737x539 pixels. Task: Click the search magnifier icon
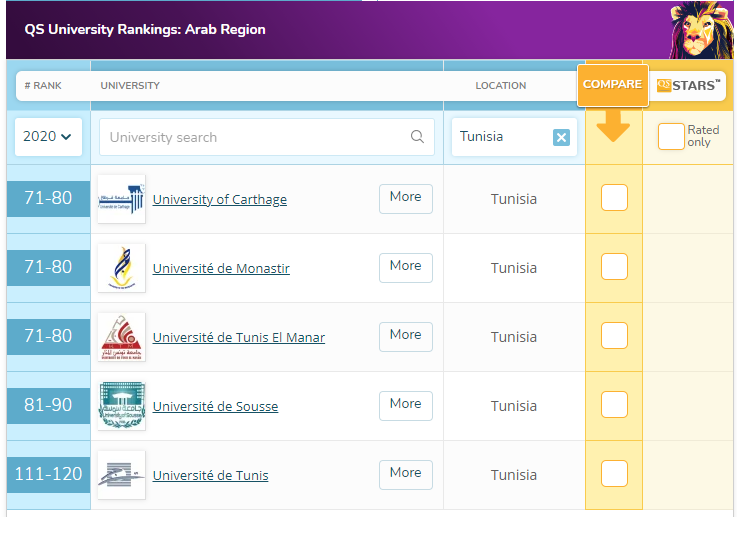(417, 137)
